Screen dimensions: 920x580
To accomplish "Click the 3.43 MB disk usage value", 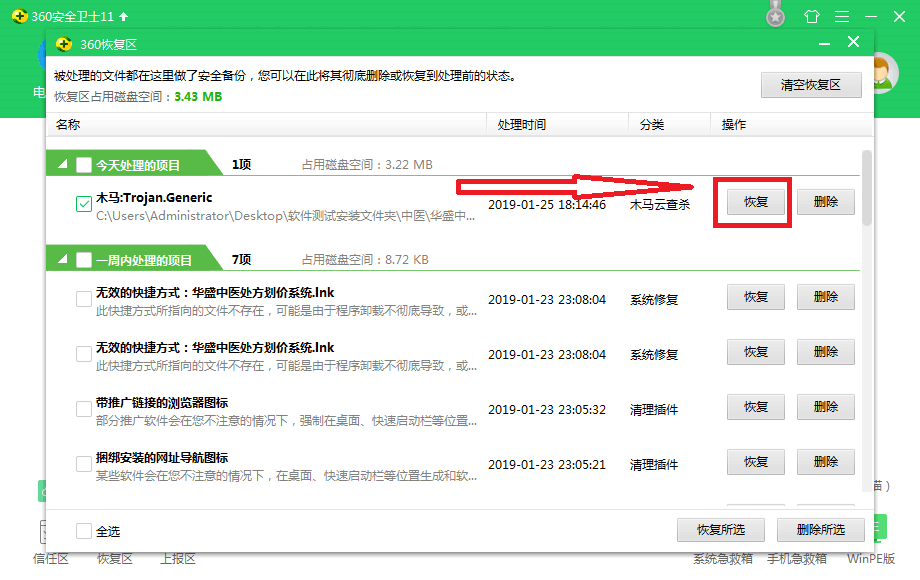I will [x=198, y=97].
